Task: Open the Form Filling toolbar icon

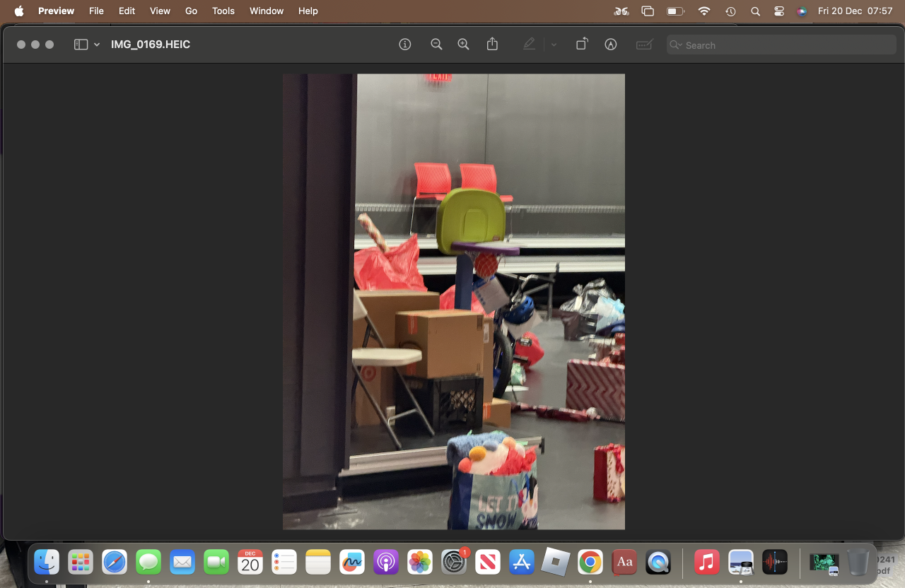Action: coord(644,45)
